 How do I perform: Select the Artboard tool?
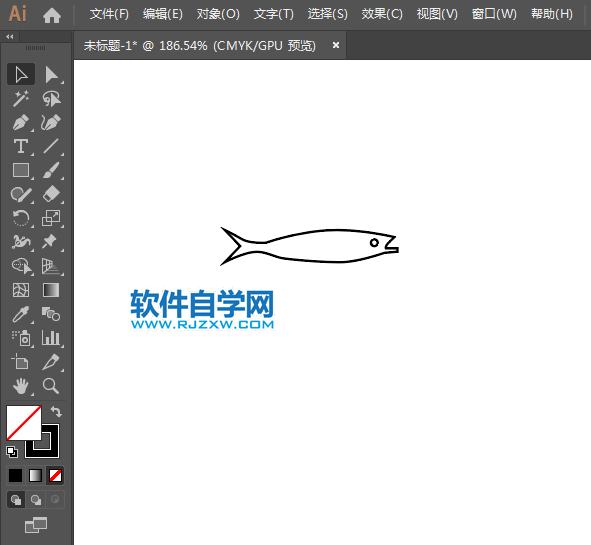pos(21,362)
